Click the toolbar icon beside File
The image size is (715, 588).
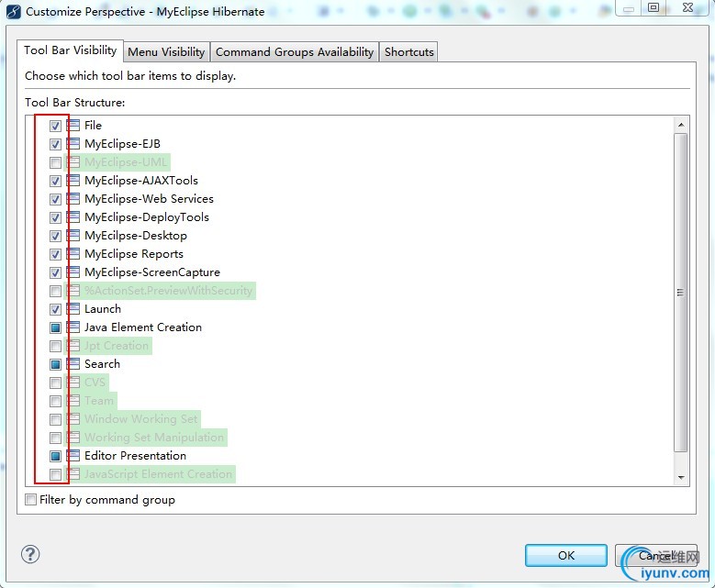pyautogui.click(x=73, y=126)
